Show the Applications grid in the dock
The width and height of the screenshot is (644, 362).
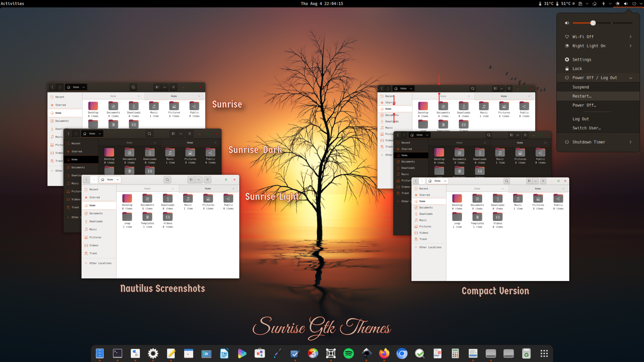point(544,353)
